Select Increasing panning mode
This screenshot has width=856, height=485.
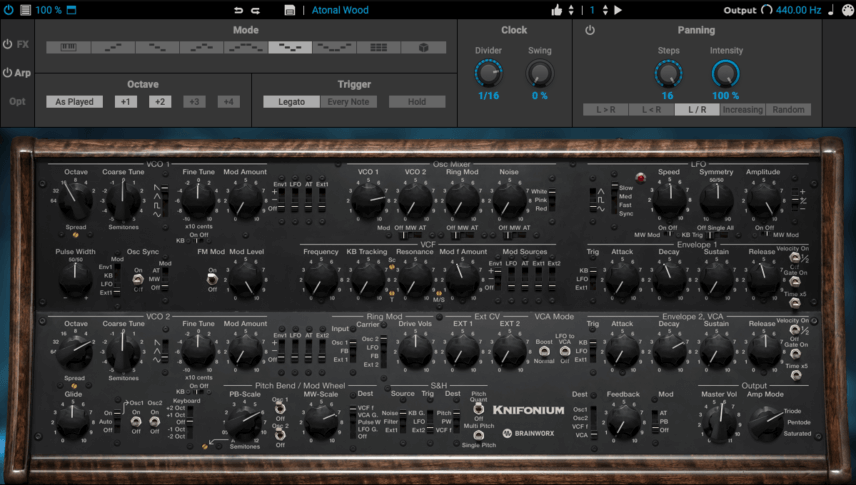click(x=742, y=109)
